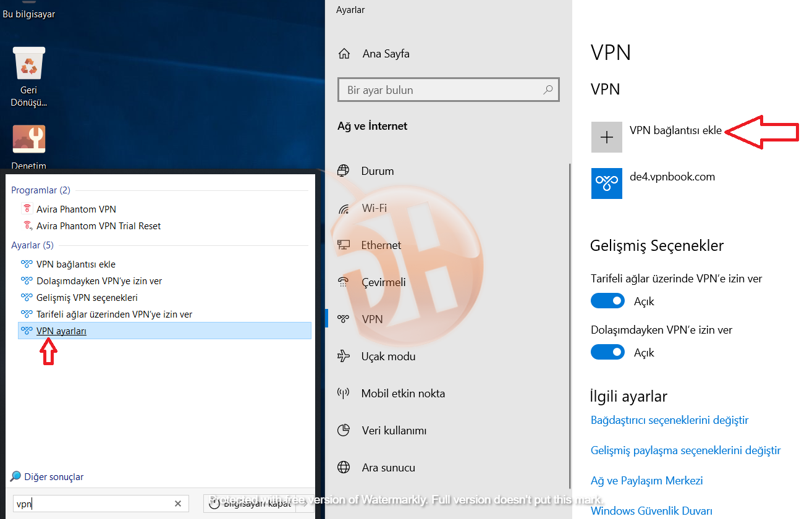Open Mobil etkin nokta settings
The image size is (812, 519).
(403, 394)
